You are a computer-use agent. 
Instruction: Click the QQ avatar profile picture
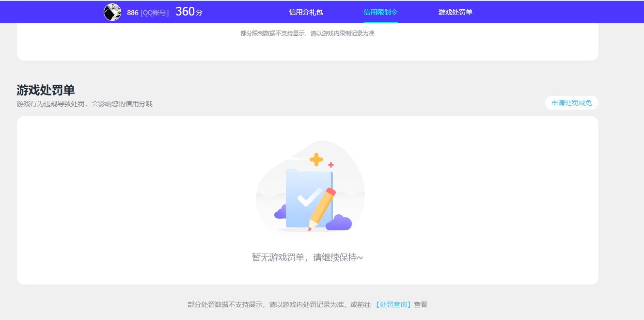pyautogui.click(x=113, y=12)
